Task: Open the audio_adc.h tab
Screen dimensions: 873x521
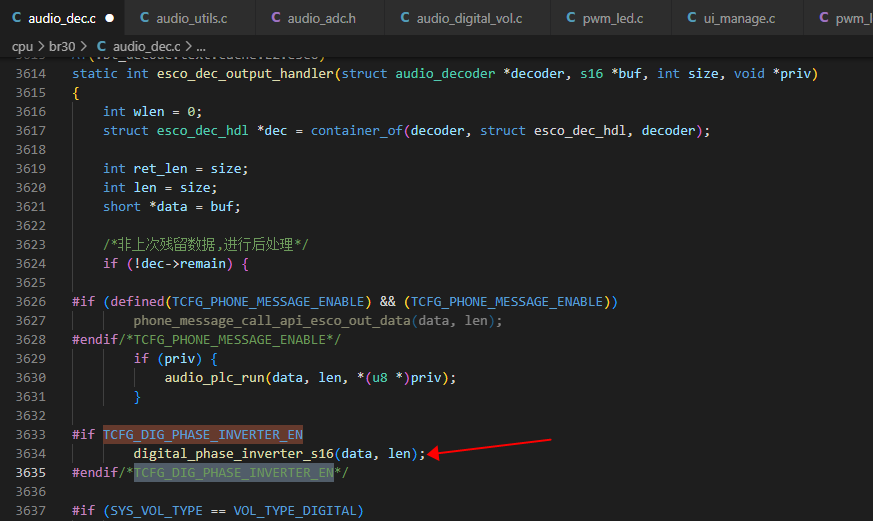Action: 321,18
